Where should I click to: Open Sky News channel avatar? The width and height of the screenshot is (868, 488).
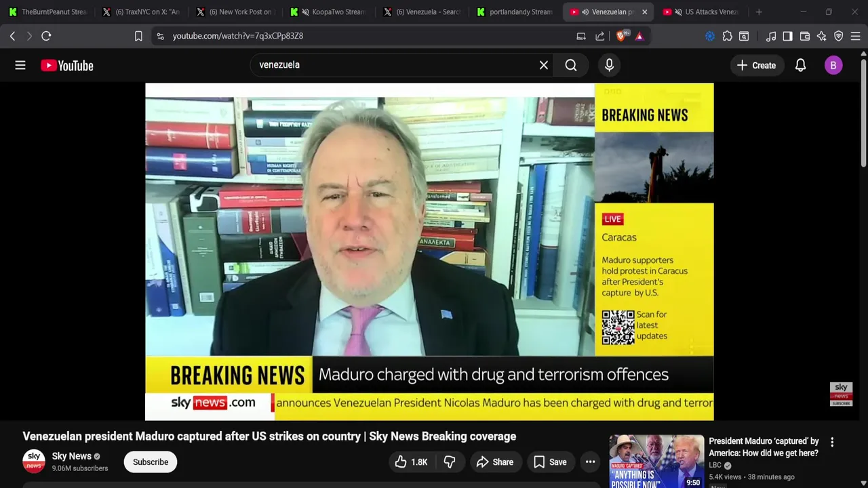point(34,462)
